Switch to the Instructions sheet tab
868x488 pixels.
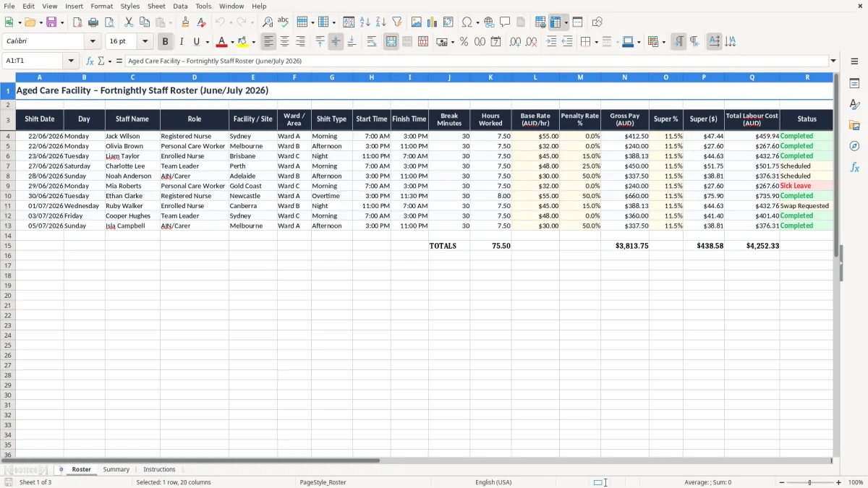pyautogui.click(x=159, y=469)
